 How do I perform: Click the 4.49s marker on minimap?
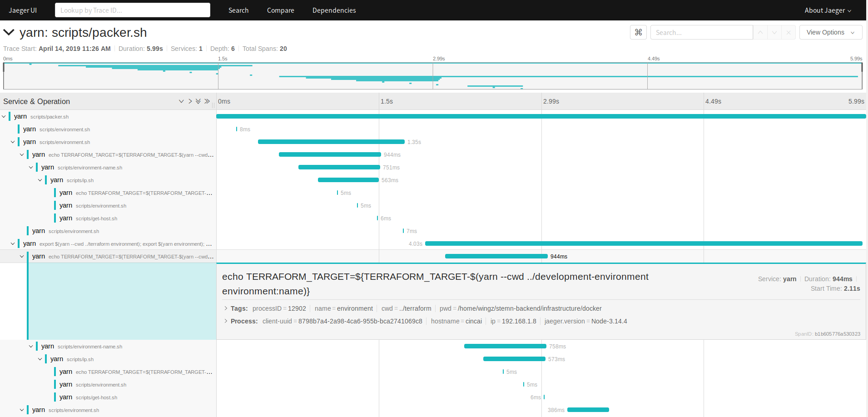click(x=654, y=59)
